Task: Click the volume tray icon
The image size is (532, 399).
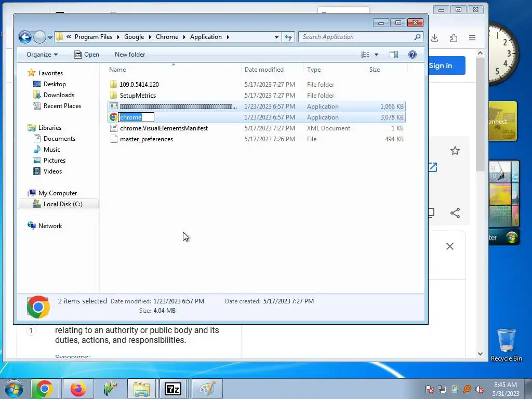Action: (x=480, y=389)
